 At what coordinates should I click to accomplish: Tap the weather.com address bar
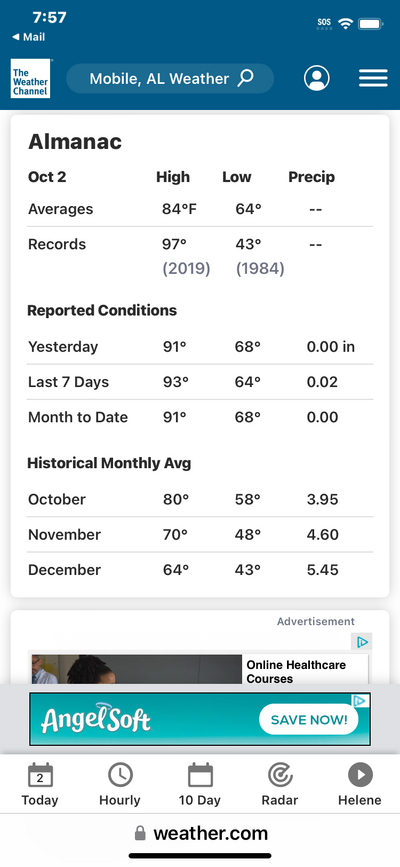[200, 833]
